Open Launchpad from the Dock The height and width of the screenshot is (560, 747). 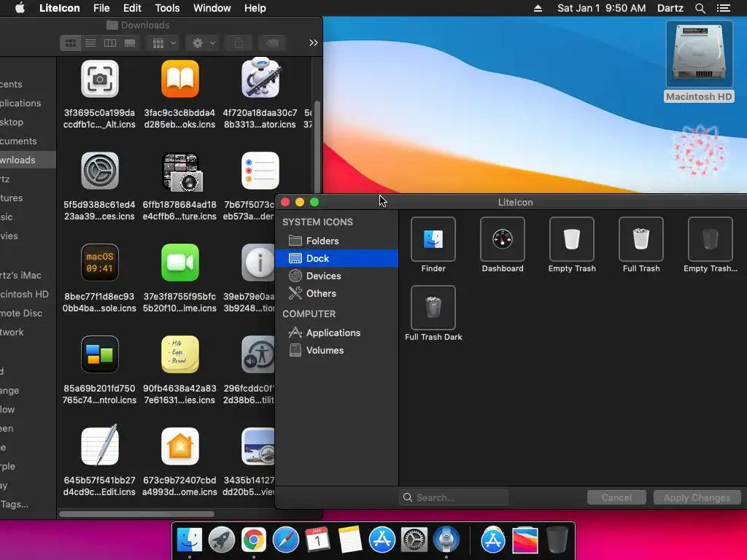[x=222, y=540]
